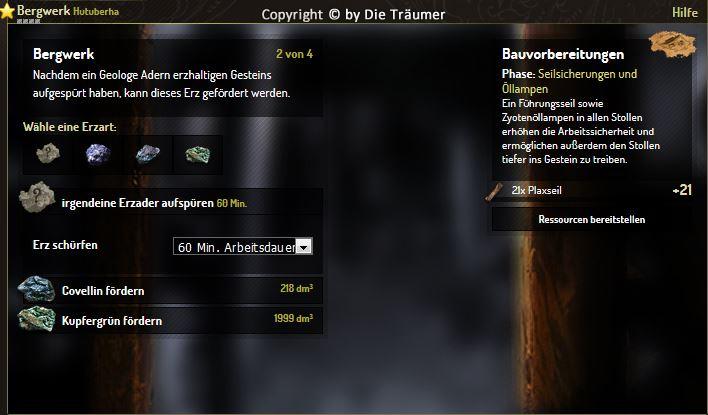The height and width of the screenshot is (415, 708).
Task: Click irgendeine Erzader aufspüren
Action: (x=137, y=203)
